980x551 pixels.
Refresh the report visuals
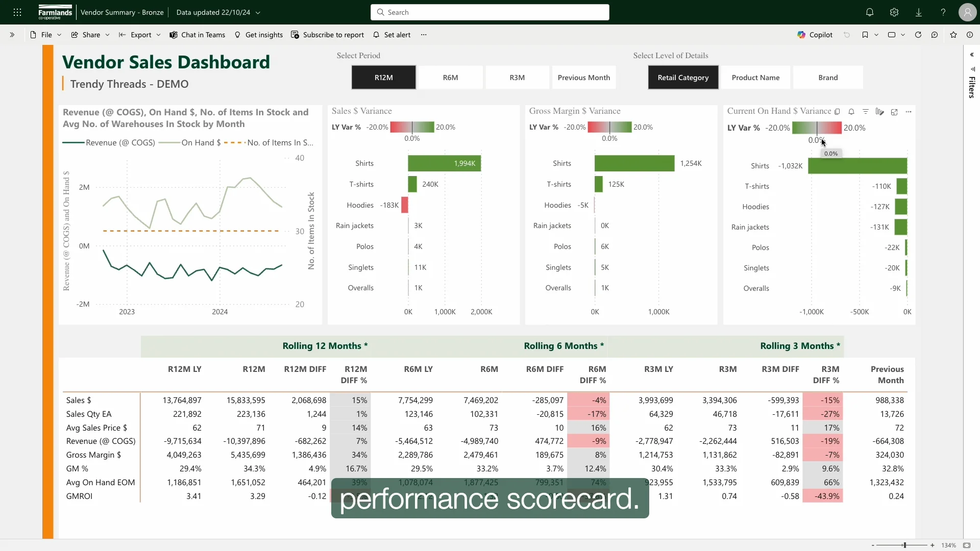point(918,35)
